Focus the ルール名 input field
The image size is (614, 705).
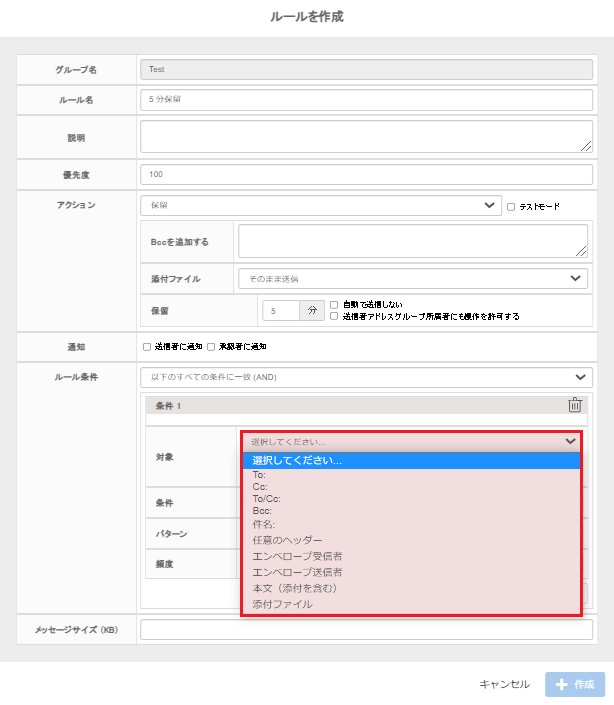pyautogui.click(x=366, y=100)
